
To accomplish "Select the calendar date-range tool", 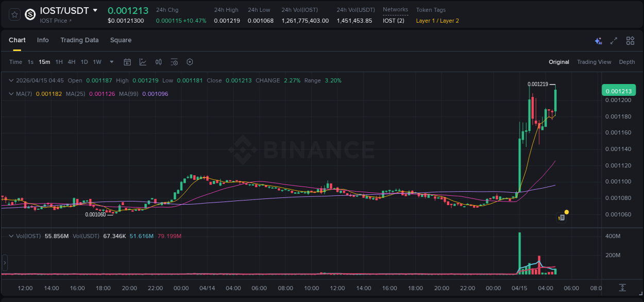I will pos(127,62).
